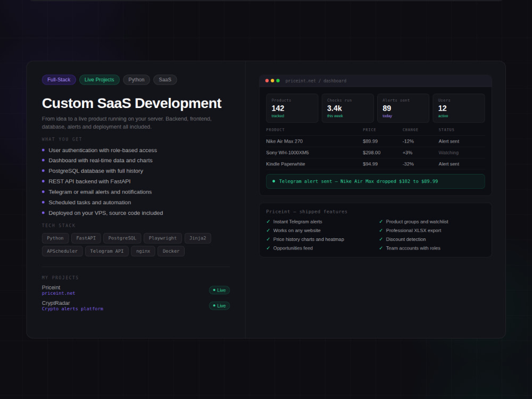Click the Docker tech stack chip
The height and width of the screenshot is (399, 532).
171,251
